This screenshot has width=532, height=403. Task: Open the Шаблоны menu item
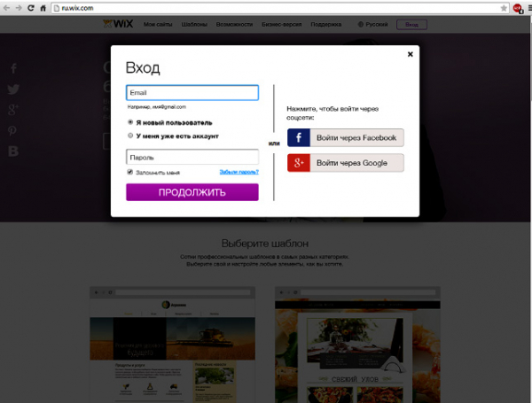point(194,25)
